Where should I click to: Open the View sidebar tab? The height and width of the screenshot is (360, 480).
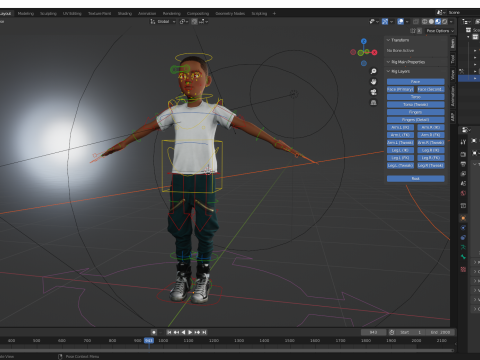[453, 75]
